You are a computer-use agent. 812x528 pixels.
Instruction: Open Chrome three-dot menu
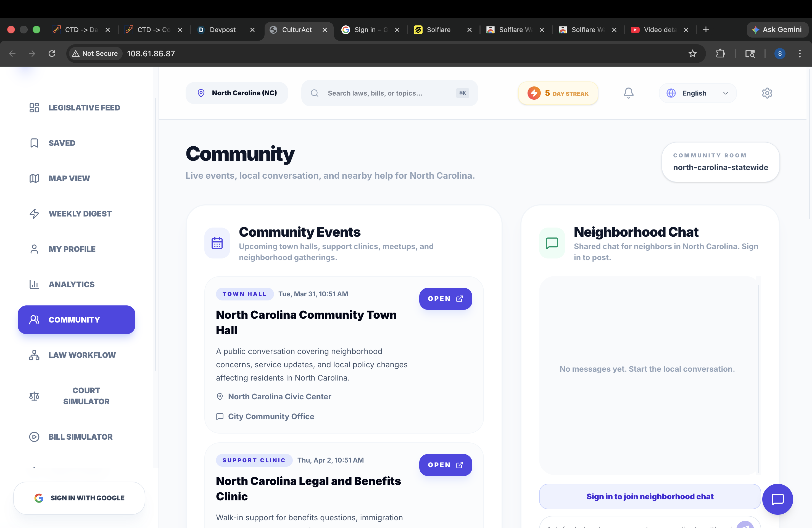(x=799, y=54)
